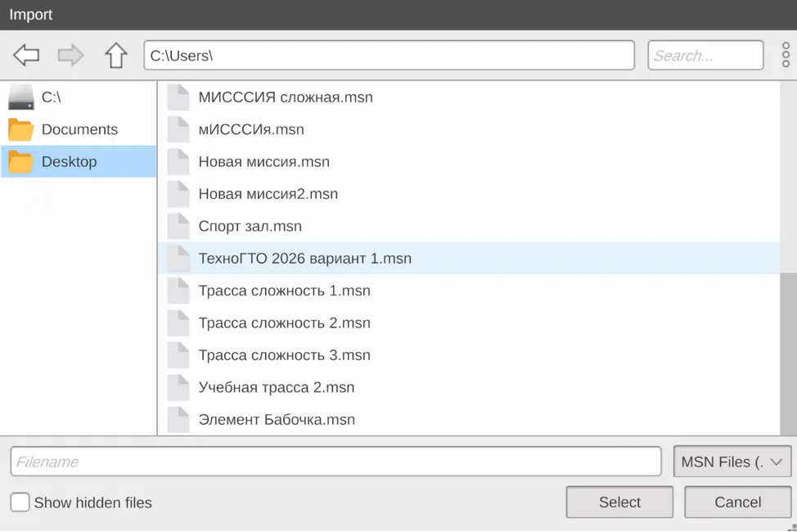This screenshot has width=797, height=532.
Task: Select Desktop in quick links
Action: tap(69, 162)
